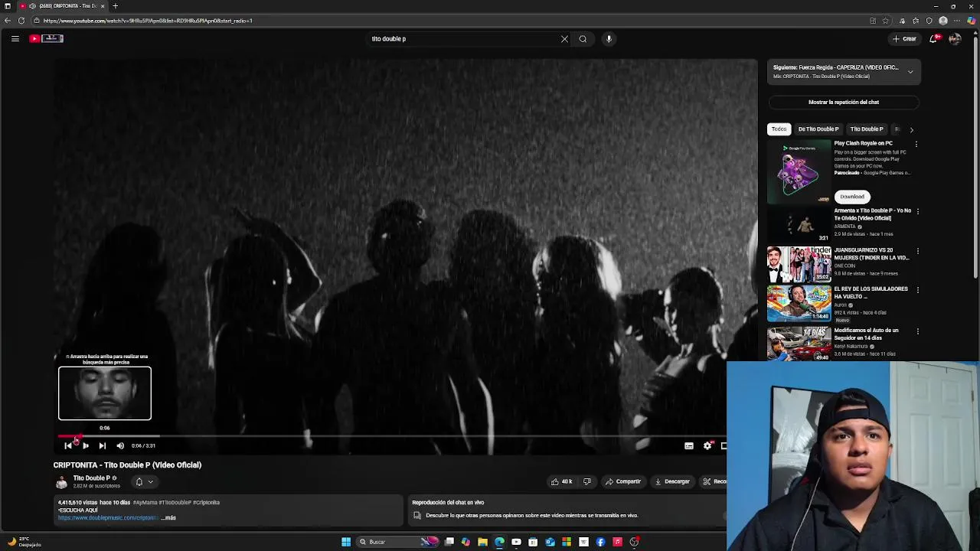Open the music app on taskbar
980x551 pixels.
pos(617,542)
